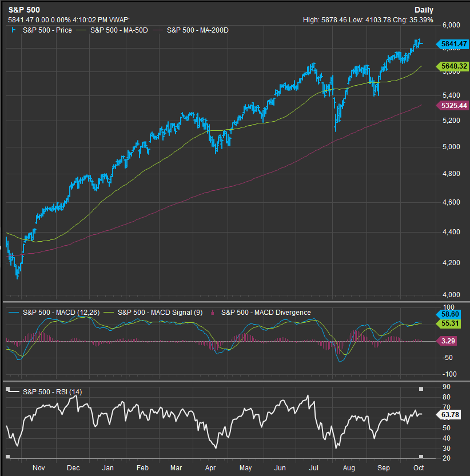Click the 6,000 price axis label

(x=451, y=25)
